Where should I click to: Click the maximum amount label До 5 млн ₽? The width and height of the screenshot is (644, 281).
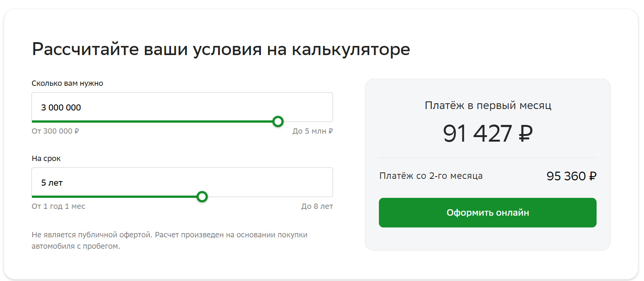[313, 131]
